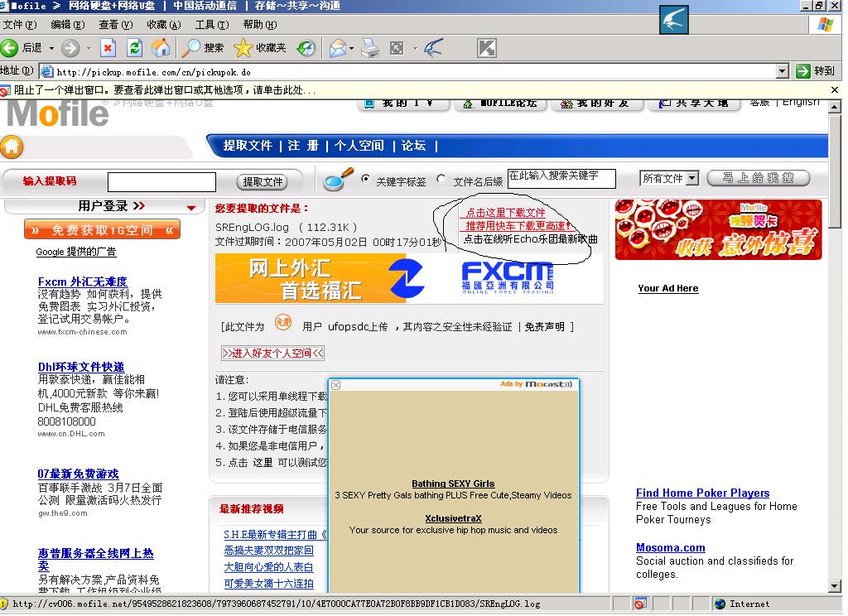Open the 收藏(A) menu
The width and height of the screenshot is (848, 616).
point(164,25)
